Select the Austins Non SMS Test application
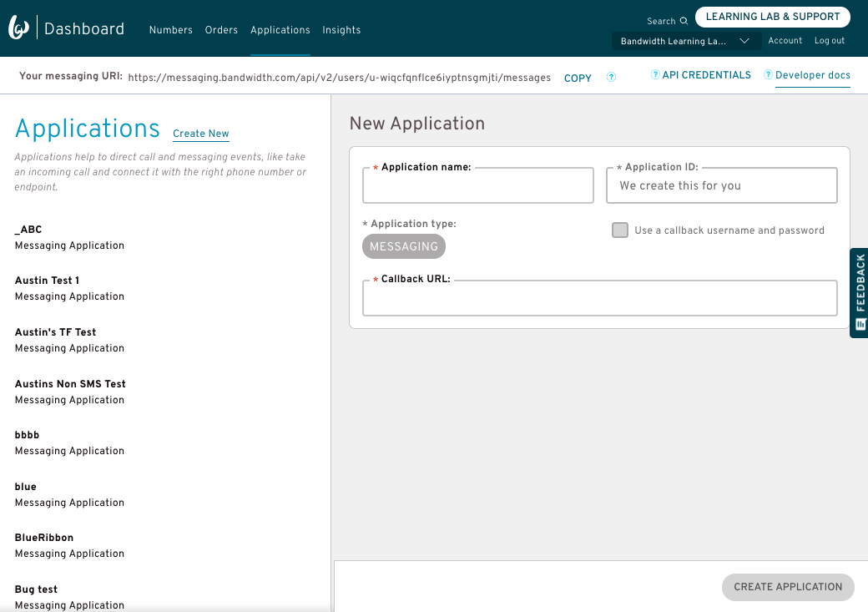This screenshot has height=612, width=868. point(70,392)
